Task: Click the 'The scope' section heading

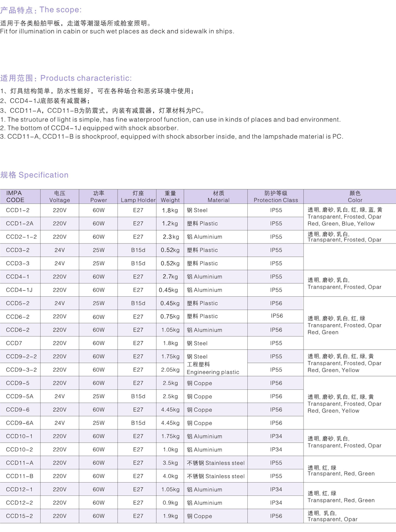Action: 41,10
